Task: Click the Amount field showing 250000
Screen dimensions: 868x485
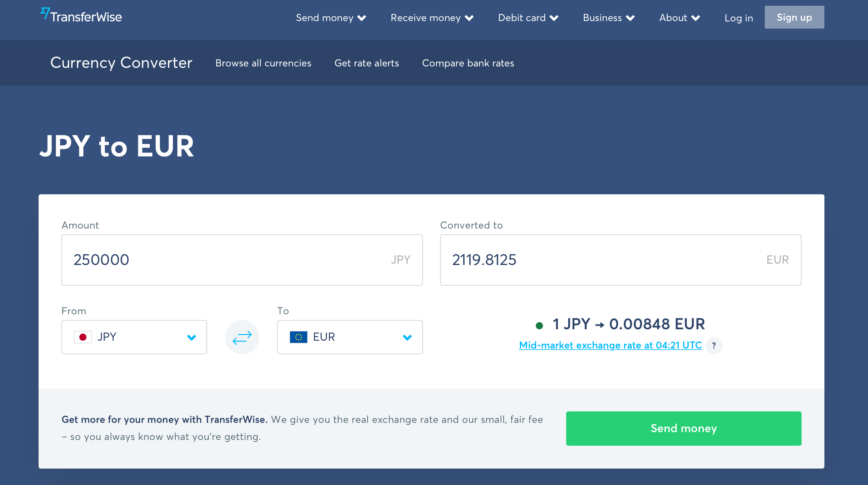Action: coord(242,260)
